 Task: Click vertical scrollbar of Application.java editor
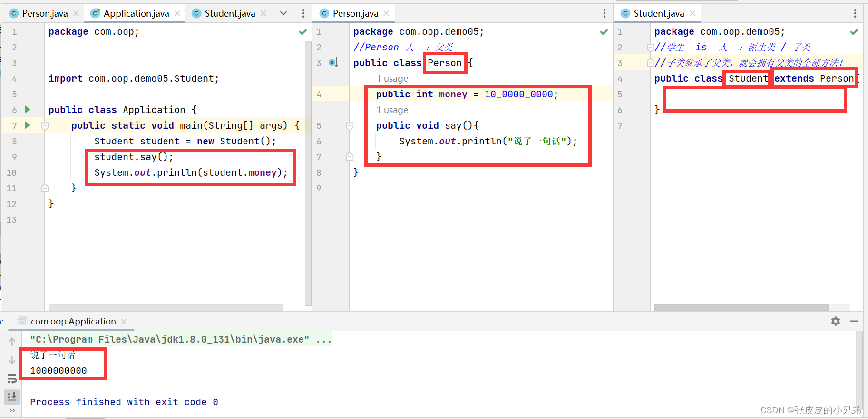point(308,173)
